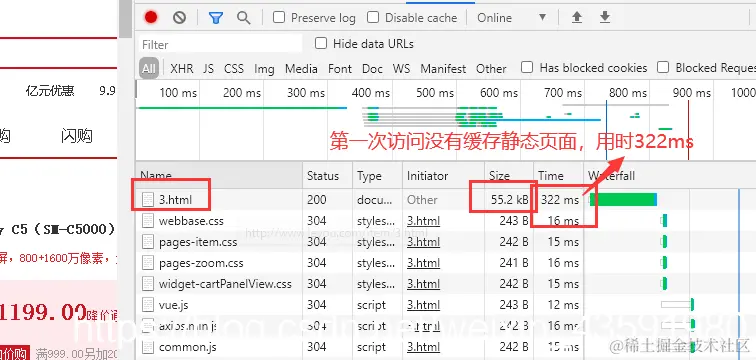Sort by the Initiator column header
Viewport: 756px width, 360px height.
pos(444,176)
